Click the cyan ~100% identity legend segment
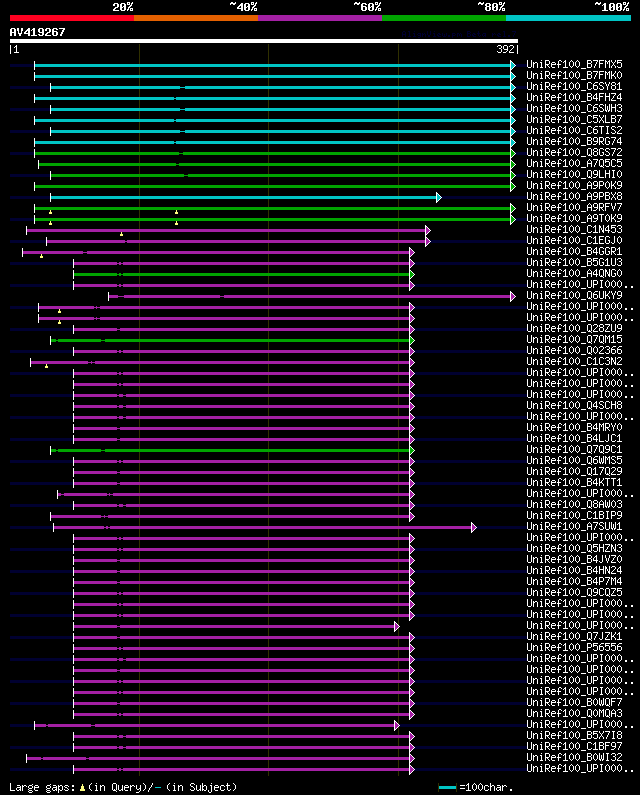 point(568,18)
